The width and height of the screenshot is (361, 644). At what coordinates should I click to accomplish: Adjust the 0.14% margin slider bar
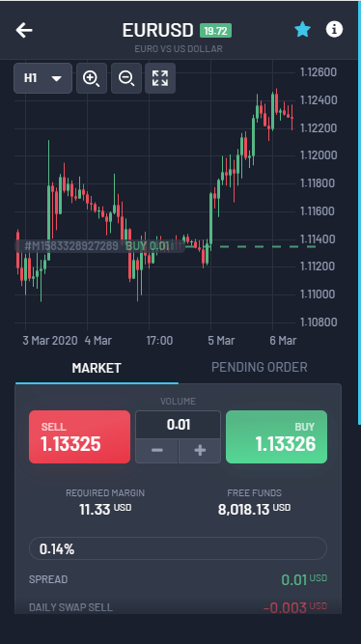pos(179,548)
